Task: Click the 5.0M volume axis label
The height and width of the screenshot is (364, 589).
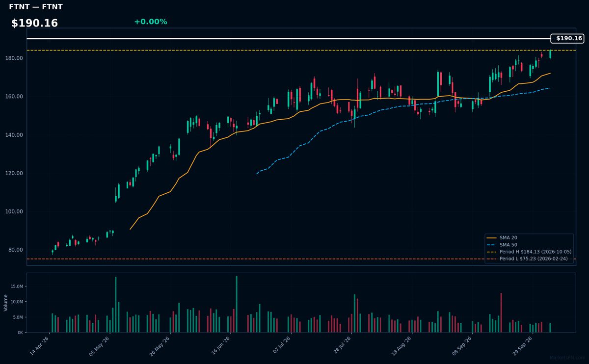Action: pyautogui.click(x=18, y=317)
